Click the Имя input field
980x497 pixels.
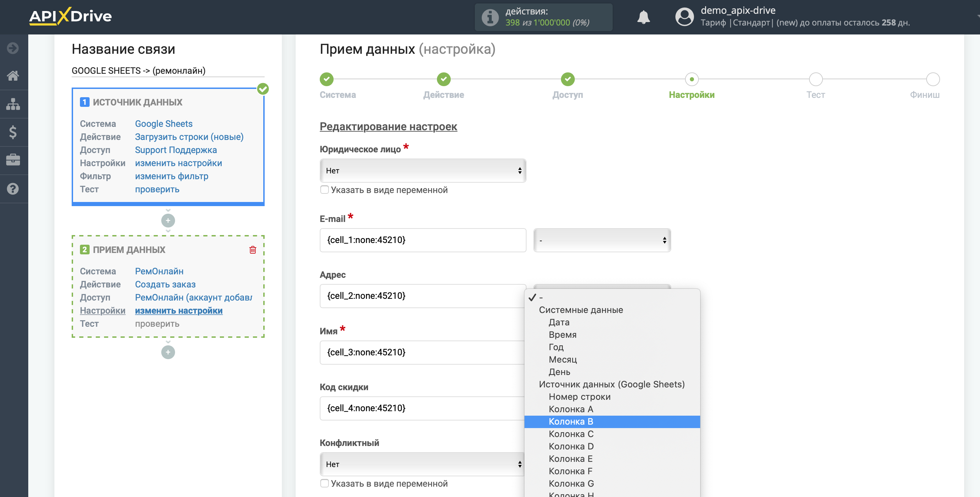[x=423, y=352]
